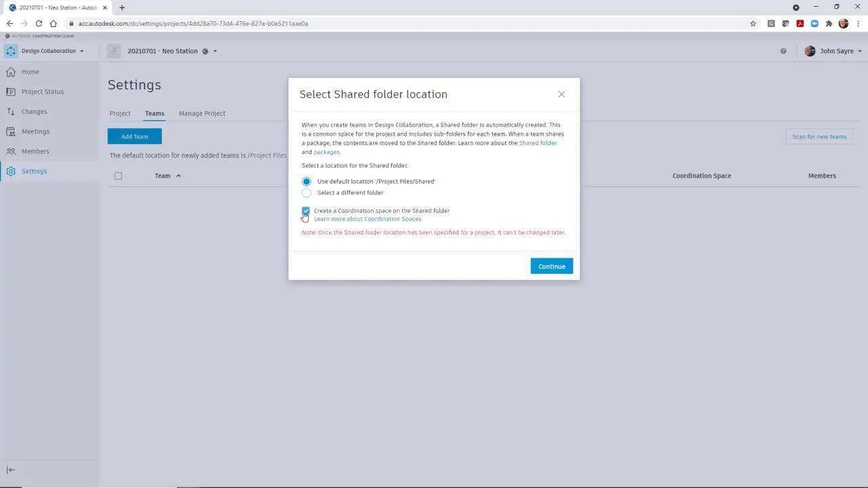Check the select-all teams checkbox

(x=118, y=176)
